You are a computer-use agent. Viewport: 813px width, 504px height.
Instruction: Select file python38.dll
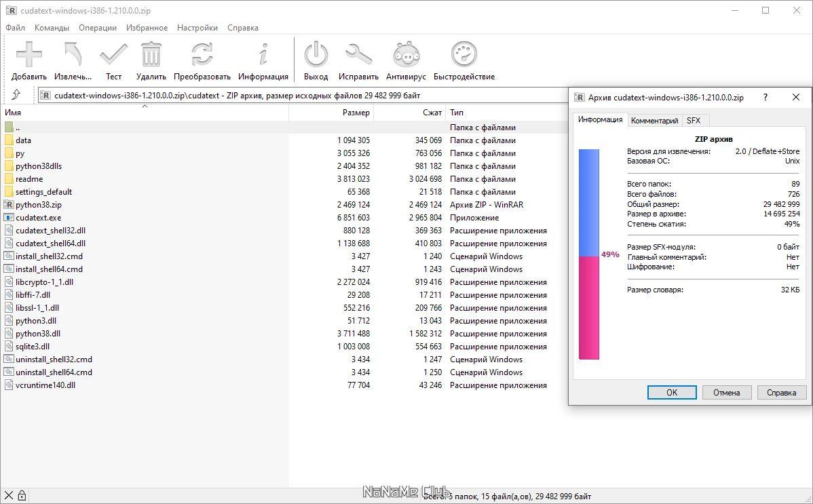click(x=38, y=334)
